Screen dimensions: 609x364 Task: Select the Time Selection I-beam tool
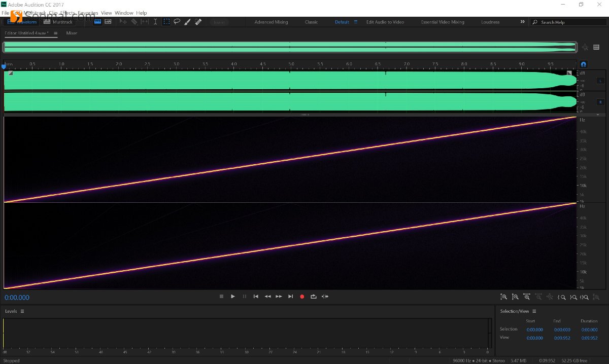(155, 22)
